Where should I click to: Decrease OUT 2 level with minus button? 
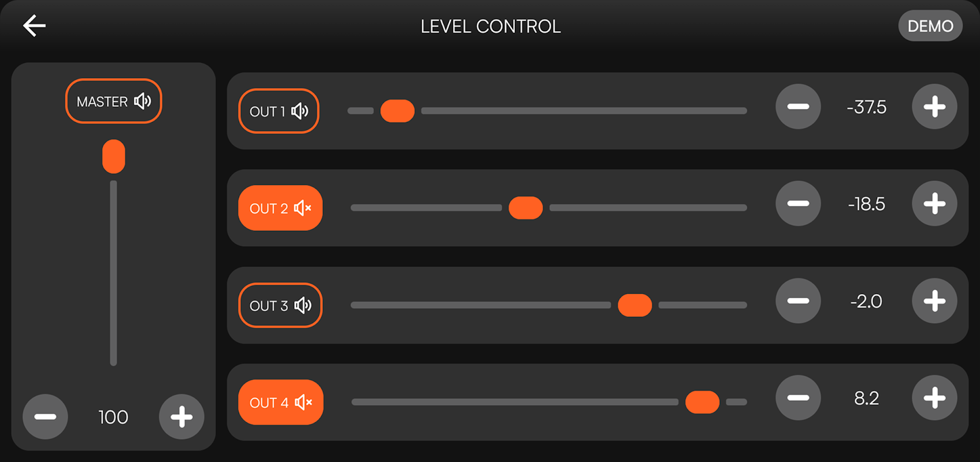tap(798, 204)
